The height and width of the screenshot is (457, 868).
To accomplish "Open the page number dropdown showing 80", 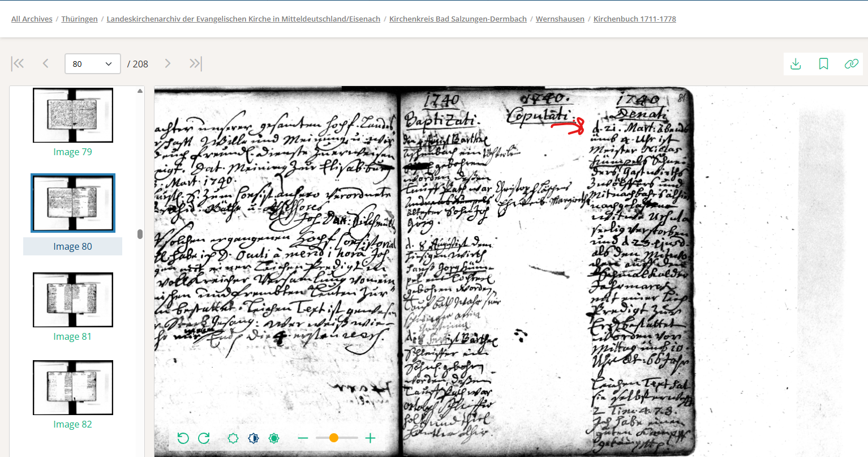I will [93, 64].
